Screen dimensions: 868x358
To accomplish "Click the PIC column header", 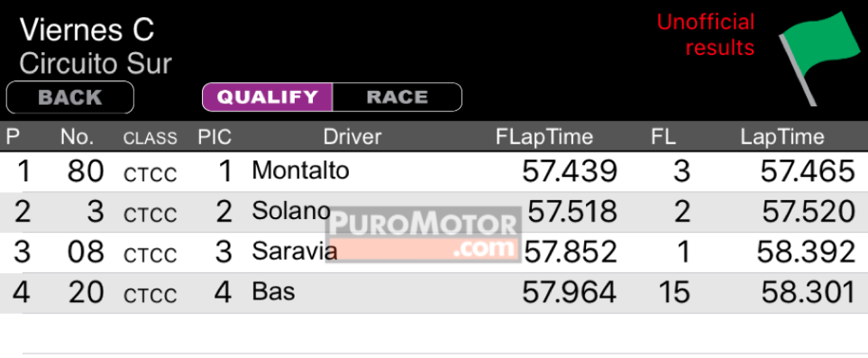I will click(215, 137).
